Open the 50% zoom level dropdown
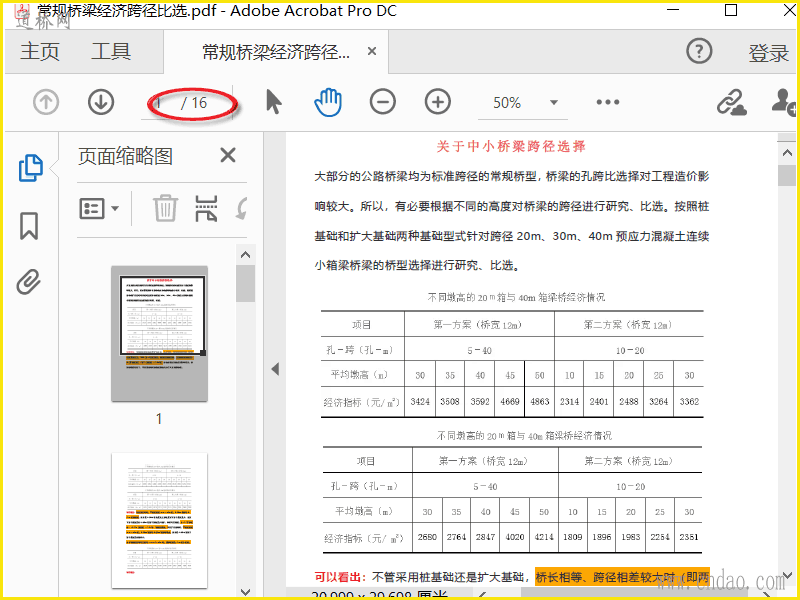 click(553, 103)
